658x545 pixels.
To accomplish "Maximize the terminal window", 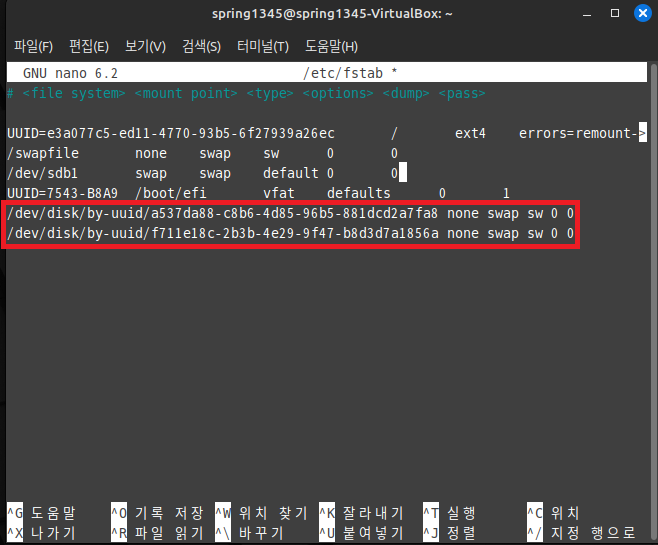I will click(615, 13).
